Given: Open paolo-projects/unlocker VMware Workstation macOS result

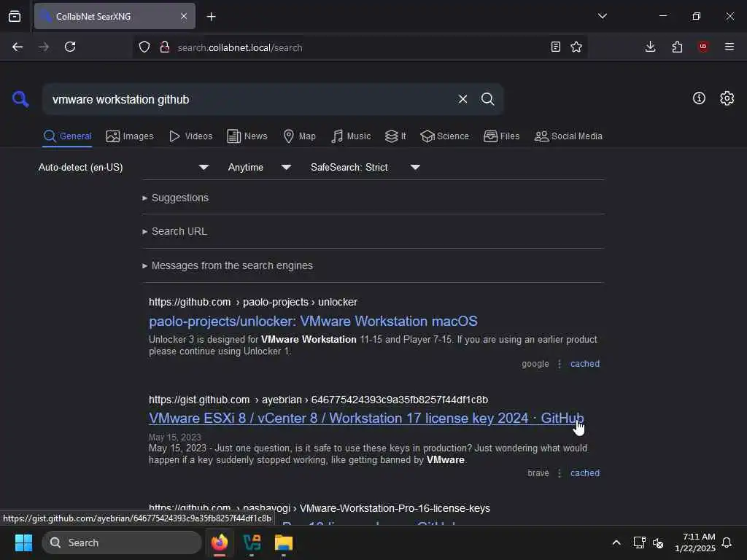Looking at the screenshot, I should [313, 322].
